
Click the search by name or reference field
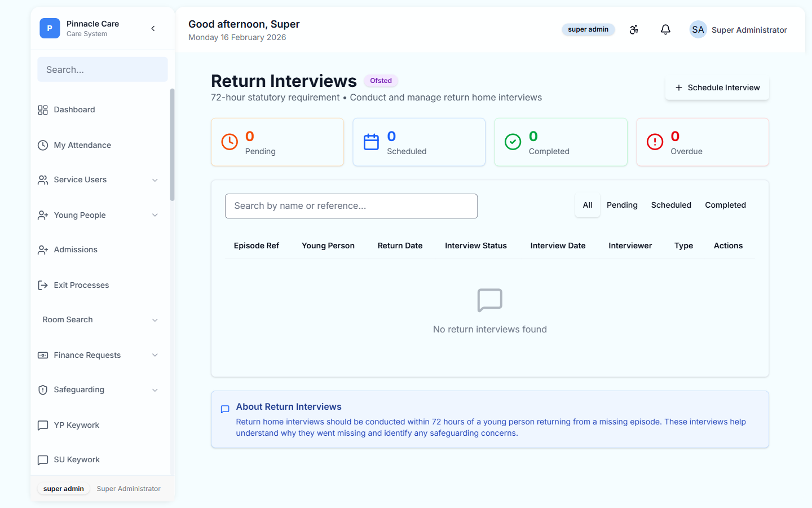(x=351, y=205)
